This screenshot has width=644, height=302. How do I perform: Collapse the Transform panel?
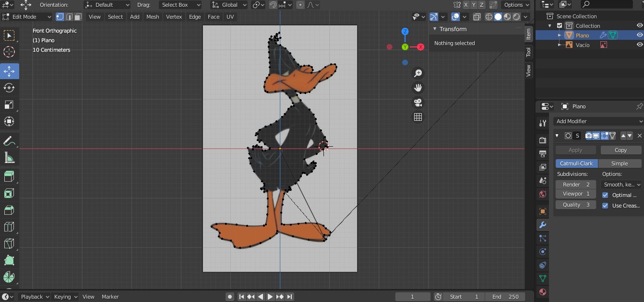point(435,29)
